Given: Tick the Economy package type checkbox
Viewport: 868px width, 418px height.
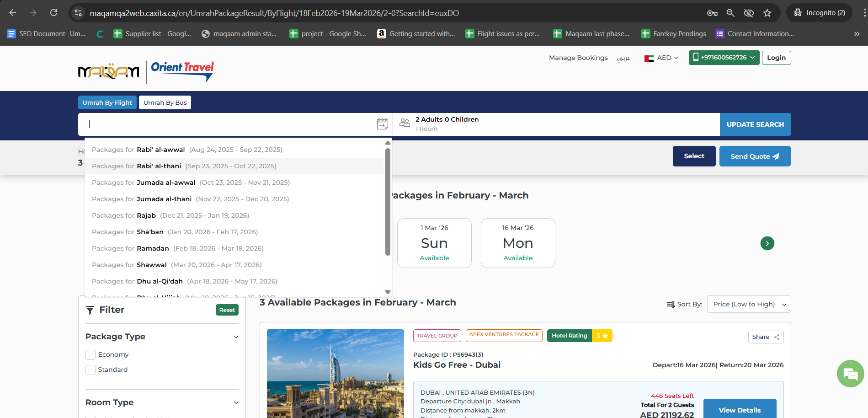Looking at the screenshot, I should 91,355.
